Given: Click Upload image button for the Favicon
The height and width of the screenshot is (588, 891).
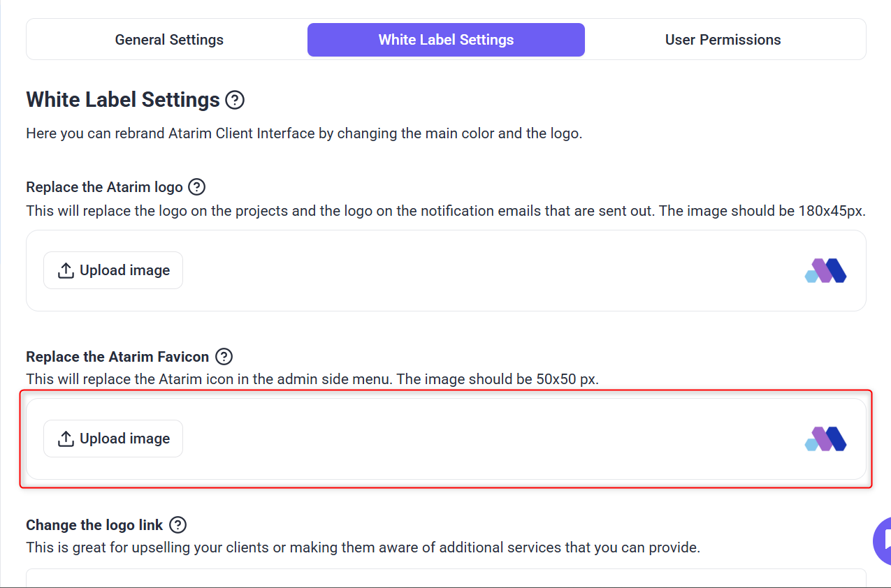Looking at the screenshot, I should coord(113,439).
